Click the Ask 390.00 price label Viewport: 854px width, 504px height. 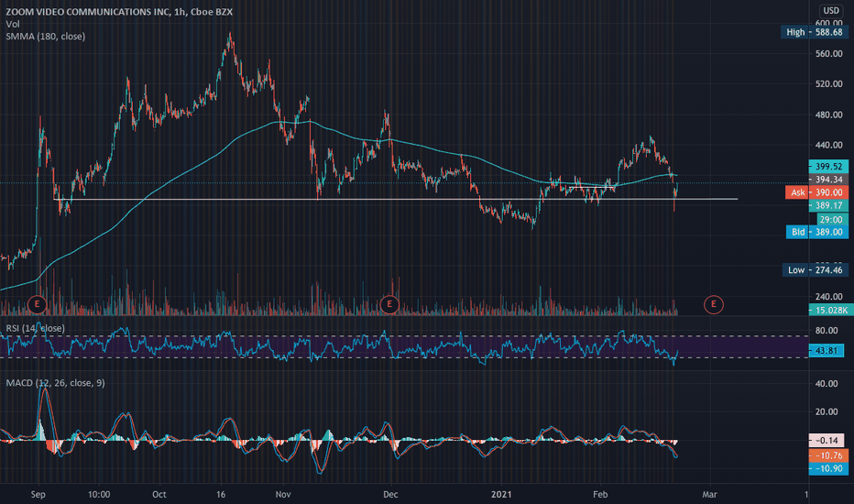pos(816,192)
